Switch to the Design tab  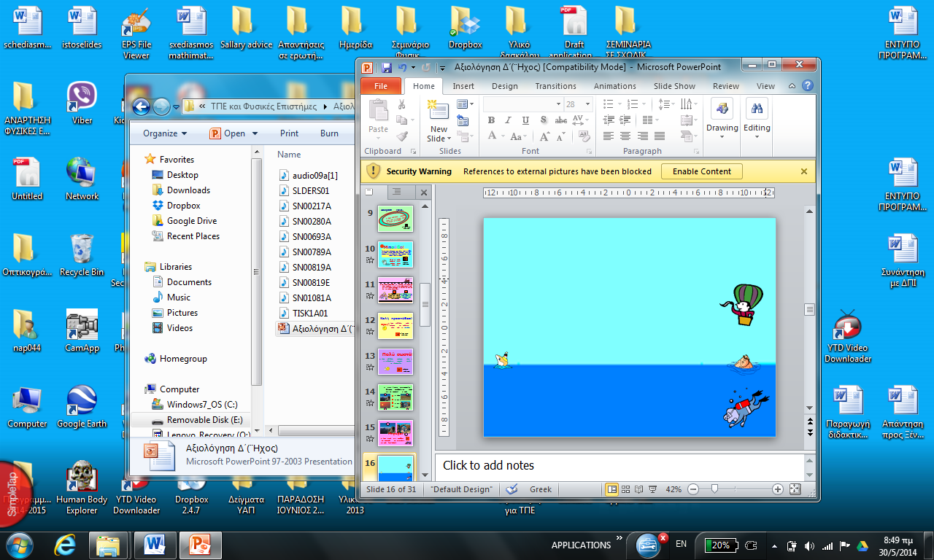tap(504, 86)
